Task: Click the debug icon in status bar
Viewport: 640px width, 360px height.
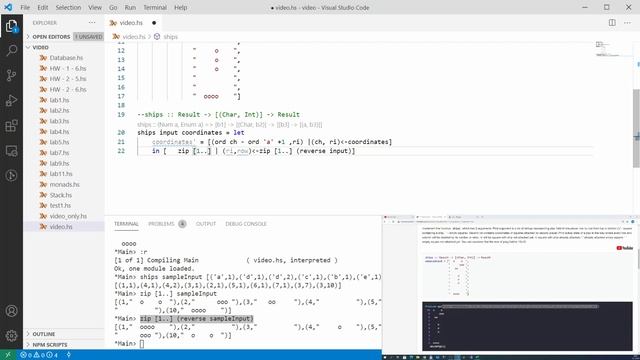Action: click(69, 355)
